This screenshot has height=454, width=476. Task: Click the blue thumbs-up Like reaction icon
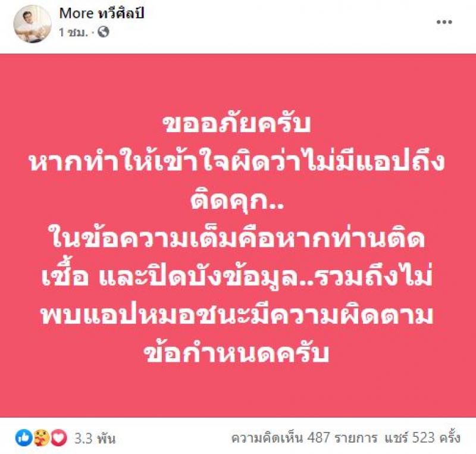coord(23,438)
